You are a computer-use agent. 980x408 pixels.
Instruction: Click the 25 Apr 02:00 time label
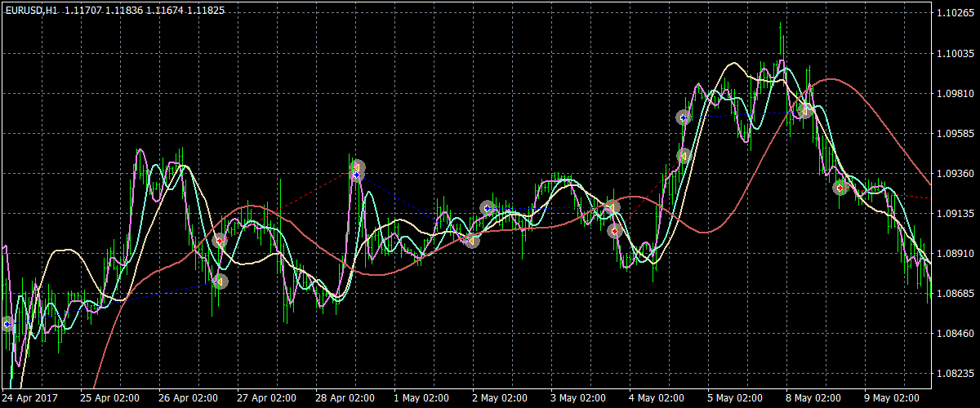click(x=110, y=398)
